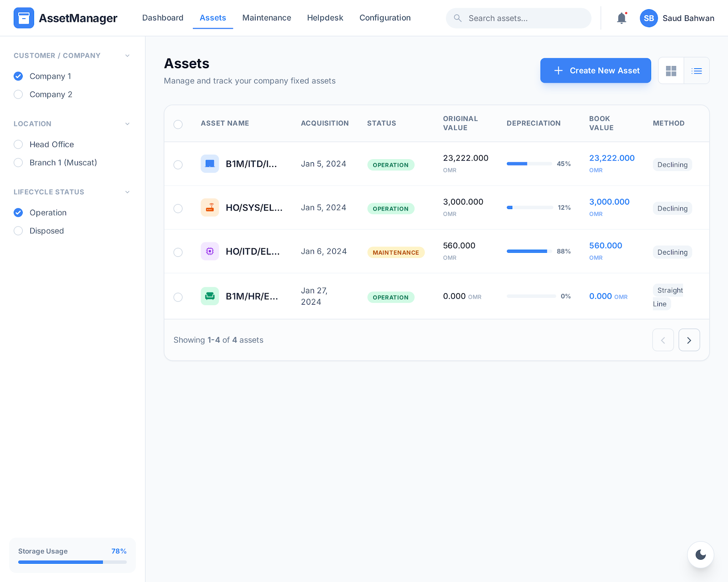This screenshot has width=728, height=582.
Task: Open the Maintenance tab
Action: coord(267,18)
